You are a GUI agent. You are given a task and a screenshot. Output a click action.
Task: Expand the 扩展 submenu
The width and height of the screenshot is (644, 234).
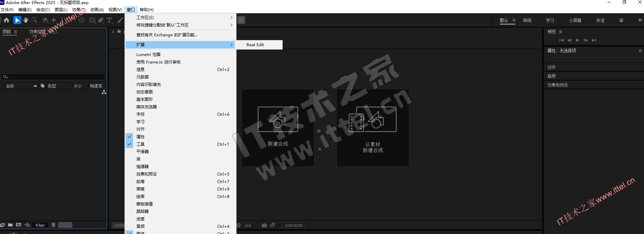(x=181, y=44)
